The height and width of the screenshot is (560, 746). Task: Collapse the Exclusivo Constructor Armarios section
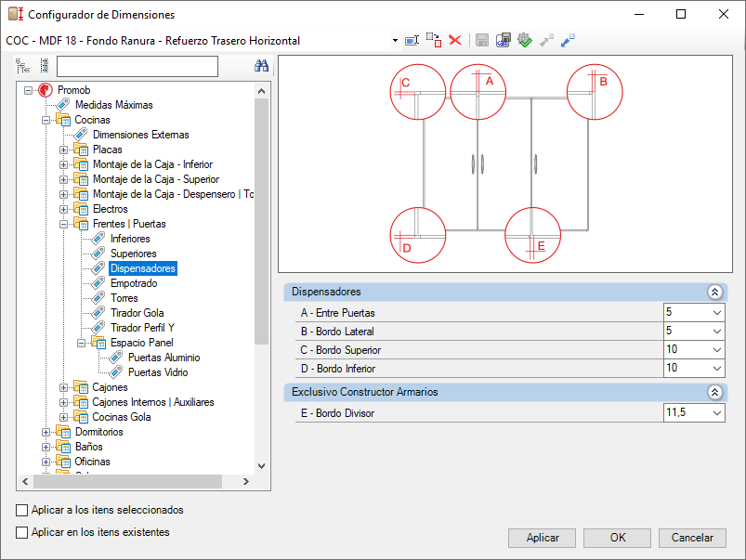tap(714, 392)
